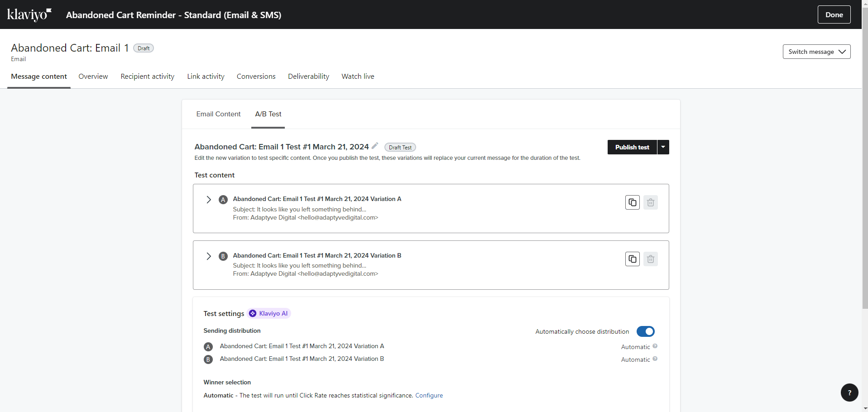Click info icon beside Variation A Automatic

655,346
